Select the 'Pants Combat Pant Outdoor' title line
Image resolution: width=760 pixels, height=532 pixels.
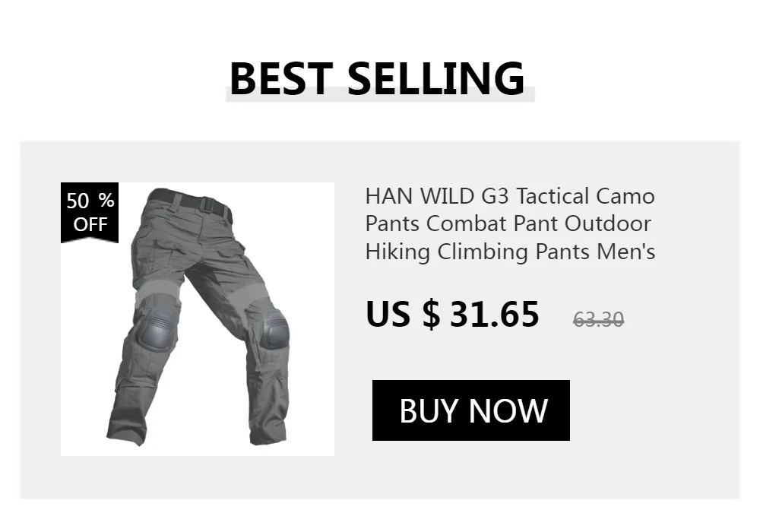(508, 224)
